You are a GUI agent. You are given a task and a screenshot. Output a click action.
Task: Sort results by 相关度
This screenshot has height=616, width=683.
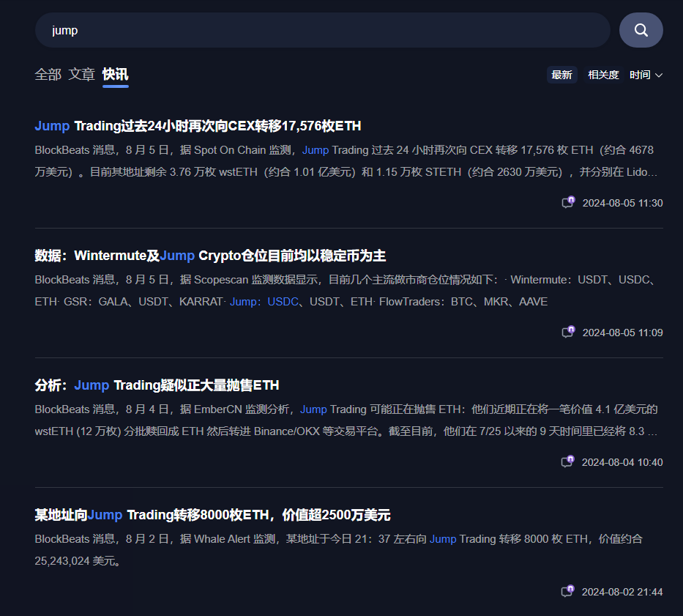click(603, 75)
